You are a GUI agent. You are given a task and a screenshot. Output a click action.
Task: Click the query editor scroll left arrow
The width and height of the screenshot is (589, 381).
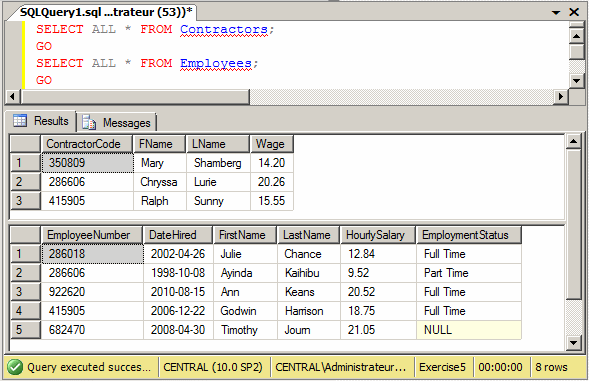click(12, 97)
